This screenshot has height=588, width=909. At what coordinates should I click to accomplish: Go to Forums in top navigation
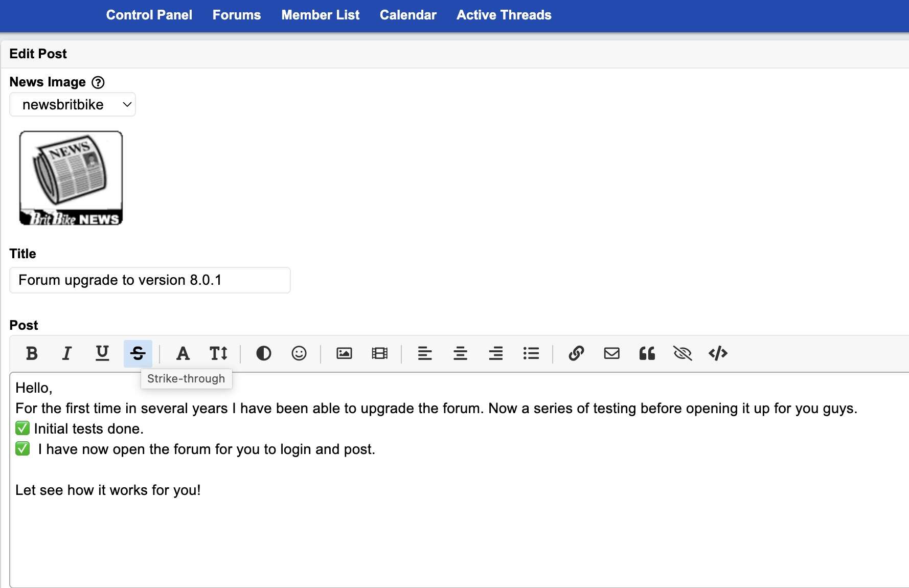[237, 15]
